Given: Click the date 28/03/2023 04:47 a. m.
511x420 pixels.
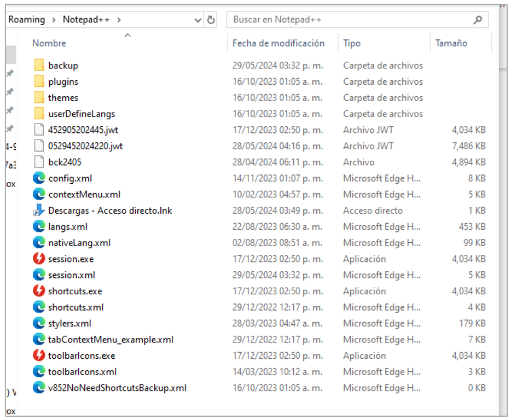Looking at the screenshot, I should (x=277, y=324).
